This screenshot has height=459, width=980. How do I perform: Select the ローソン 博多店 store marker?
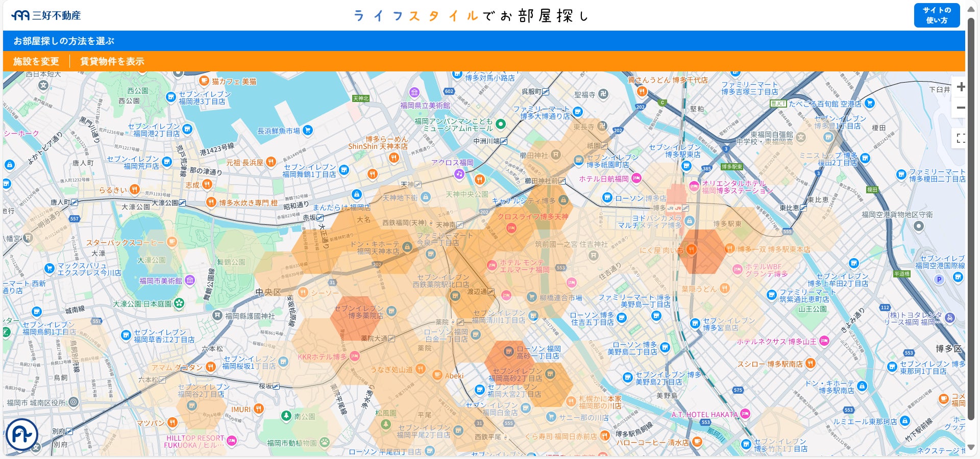click(607, 197)
